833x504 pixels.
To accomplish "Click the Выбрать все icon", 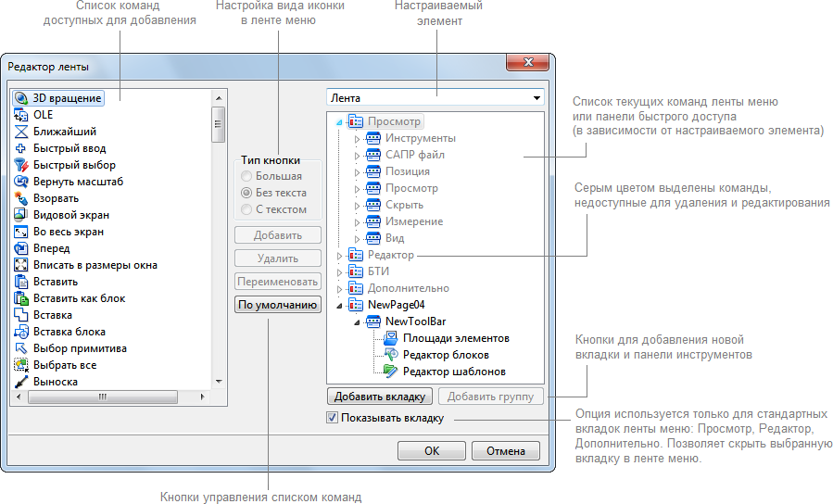I will tap(20, 365).
